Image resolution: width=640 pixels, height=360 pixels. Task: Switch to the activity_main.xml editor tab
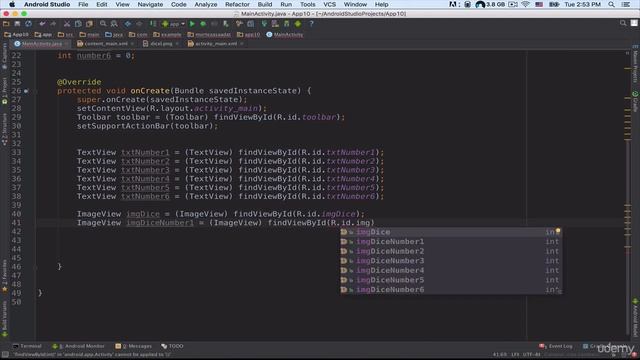(215, 44)
